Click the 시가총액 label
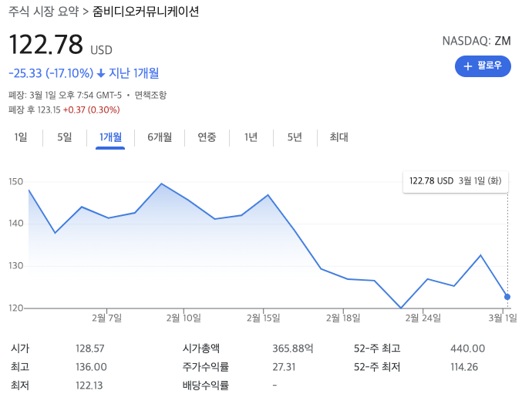This screenshot has width=532, height=401. pos(201,349)
